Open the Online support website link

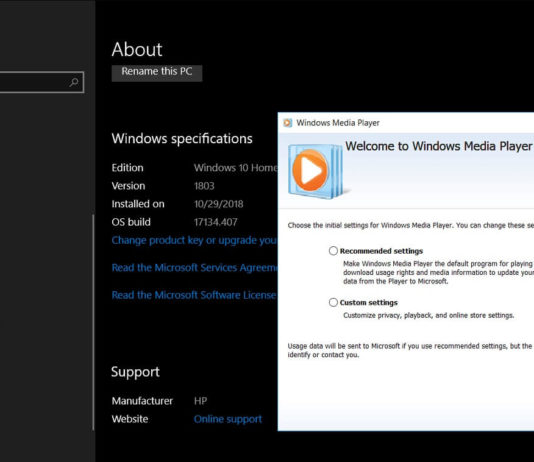228,419
